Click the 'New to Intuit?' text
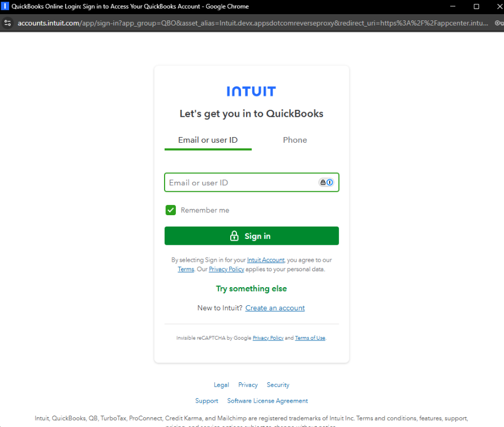Image resolution: width=504 pixels, height=427 pixels. (220, 308)
